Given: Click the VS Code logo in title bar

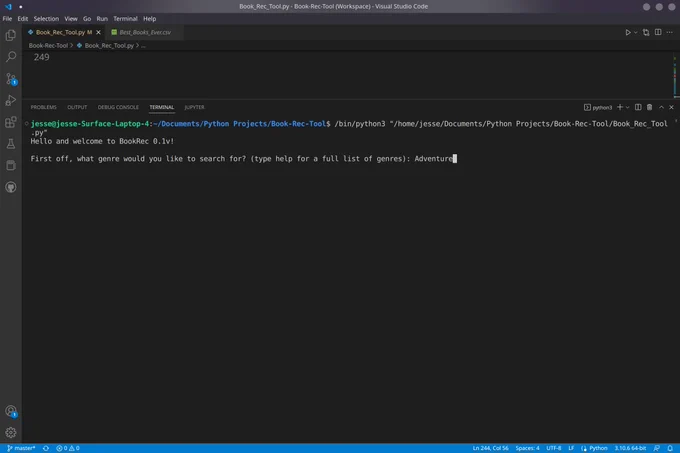Looking at the screenshot, I should click(x=8, y=7).
